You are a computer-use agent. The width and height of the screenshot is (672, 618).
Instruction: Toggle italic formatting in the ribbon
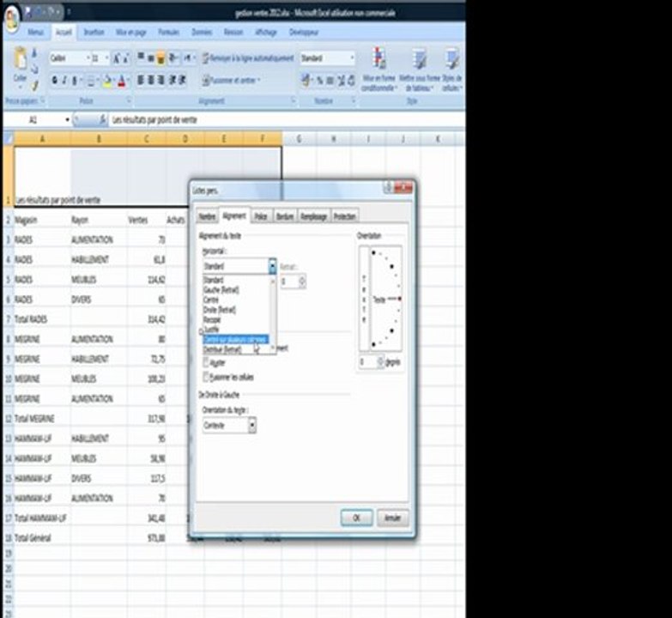click(x=64, y=80)
